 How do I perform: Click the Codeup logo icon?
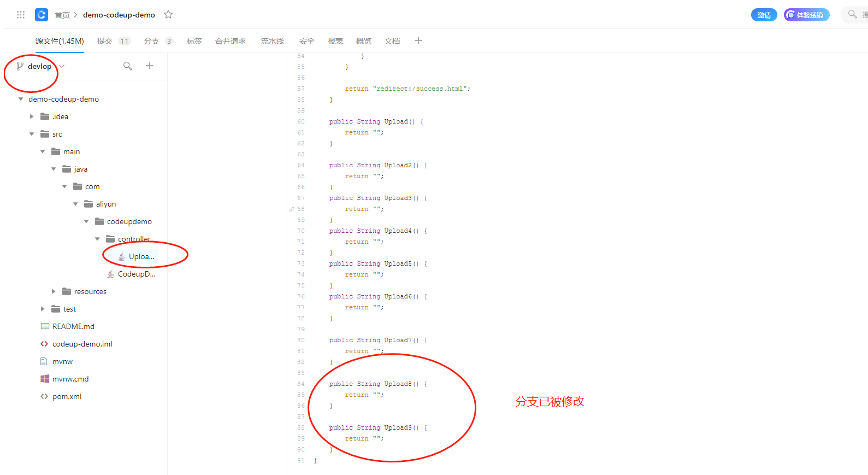[42, 15]
